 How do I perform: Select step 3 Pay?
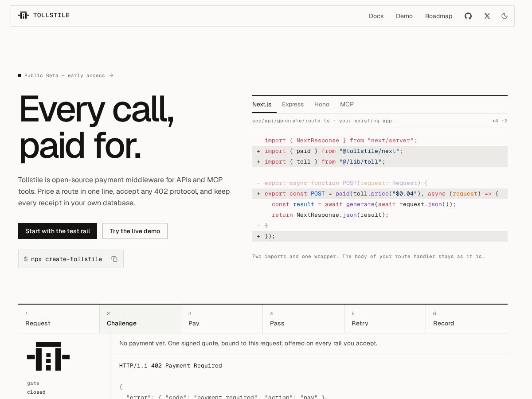[222, 319]
